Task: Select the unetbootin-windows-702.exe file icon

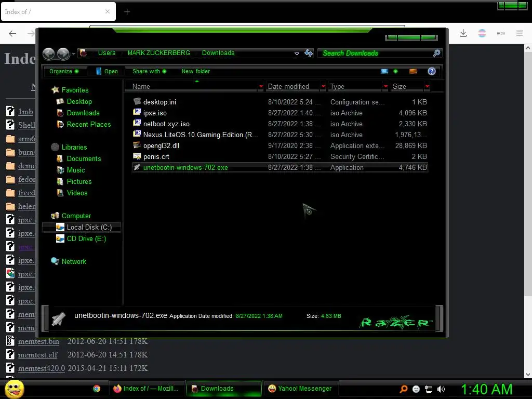Action: tap(137, 167)
